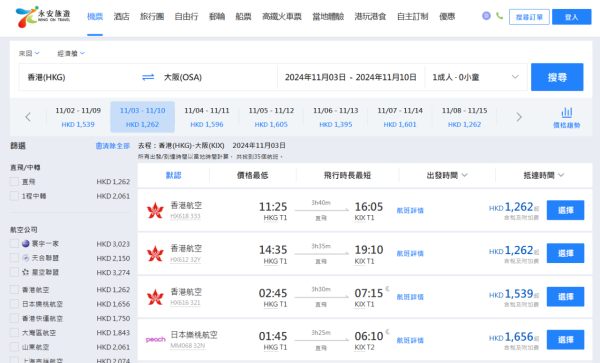The image size is (600, 363).
Task: Show next date range arrow
Action: pos(519,117)
